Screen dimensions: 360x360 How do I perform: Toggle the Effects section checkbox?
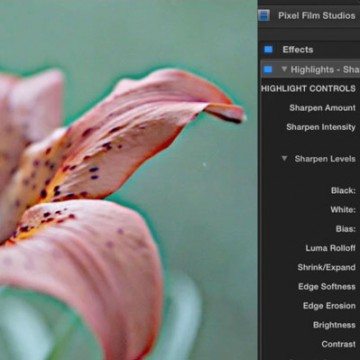point(268,50)
